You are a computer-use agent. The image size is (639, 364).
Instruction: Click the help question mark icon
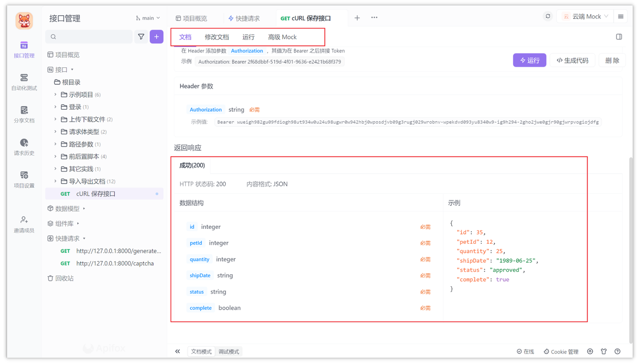tap(618, 352)
